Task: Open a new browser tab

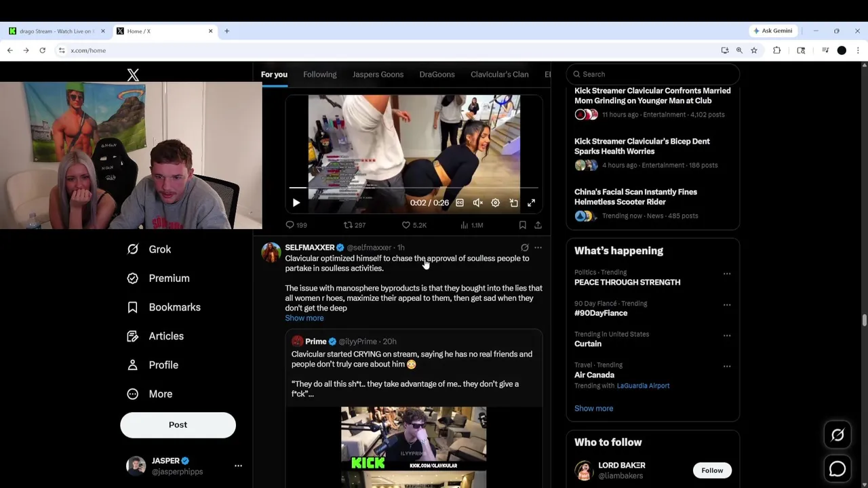Action: (x=226, y=31)
